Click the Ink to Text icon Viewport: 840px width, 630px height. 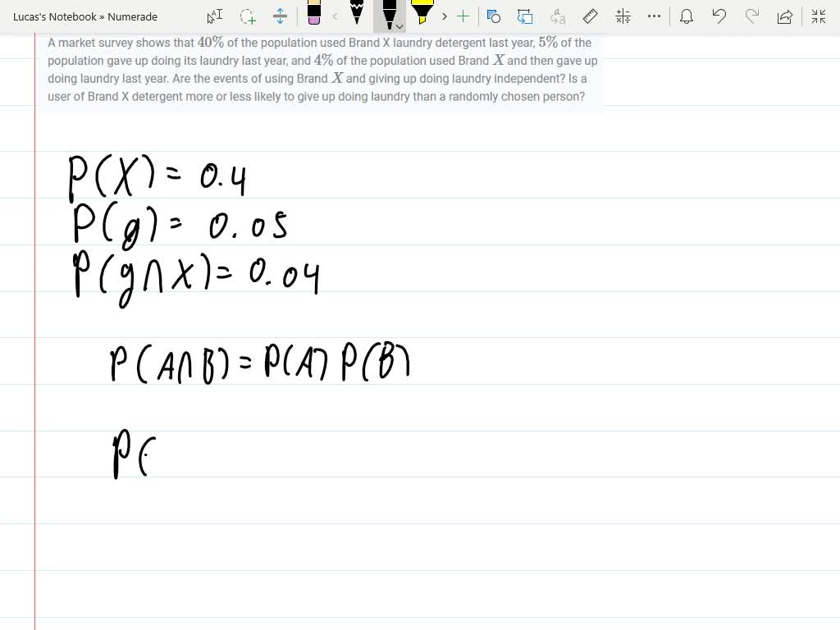tap(558, 16)
